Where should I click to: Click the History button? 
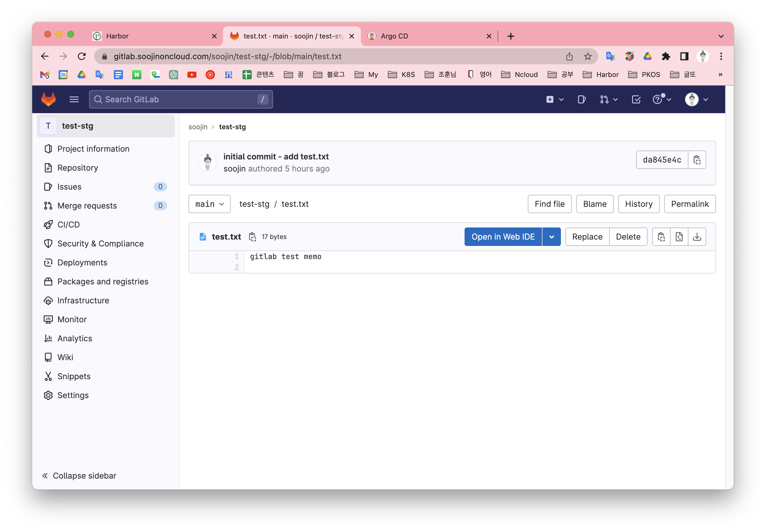(x=638, y=204)
